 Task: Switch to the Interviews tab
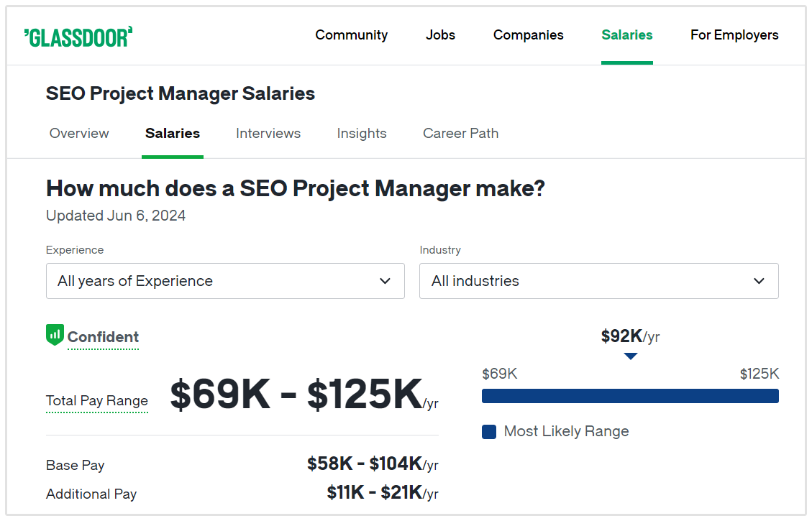268,134
